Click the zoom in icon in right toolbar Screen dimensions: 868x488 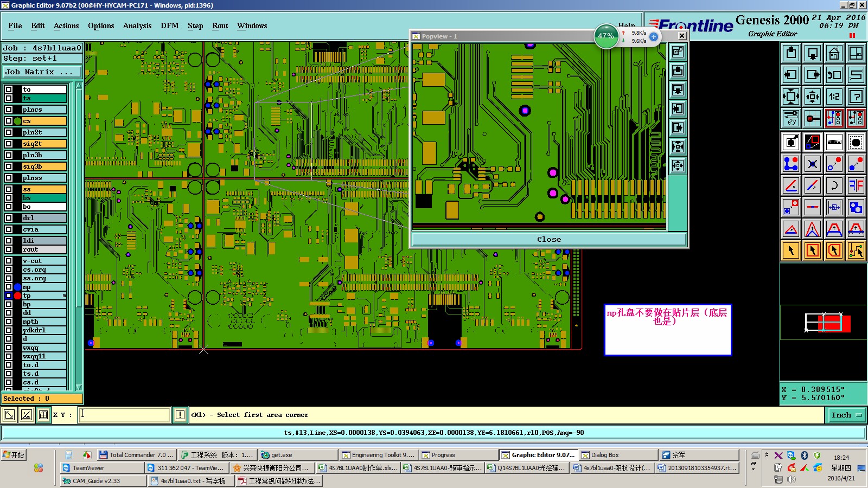[791, 97]
